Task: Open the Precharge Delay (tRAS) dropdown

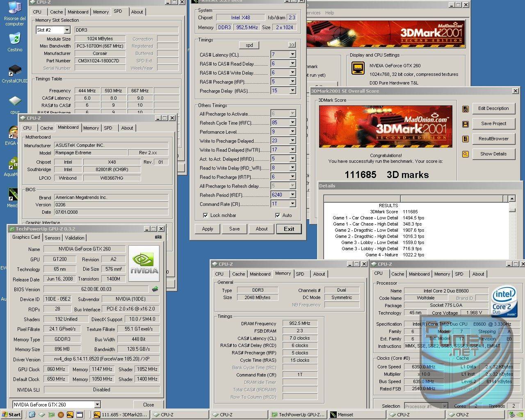Action: (x=292, y=91)
